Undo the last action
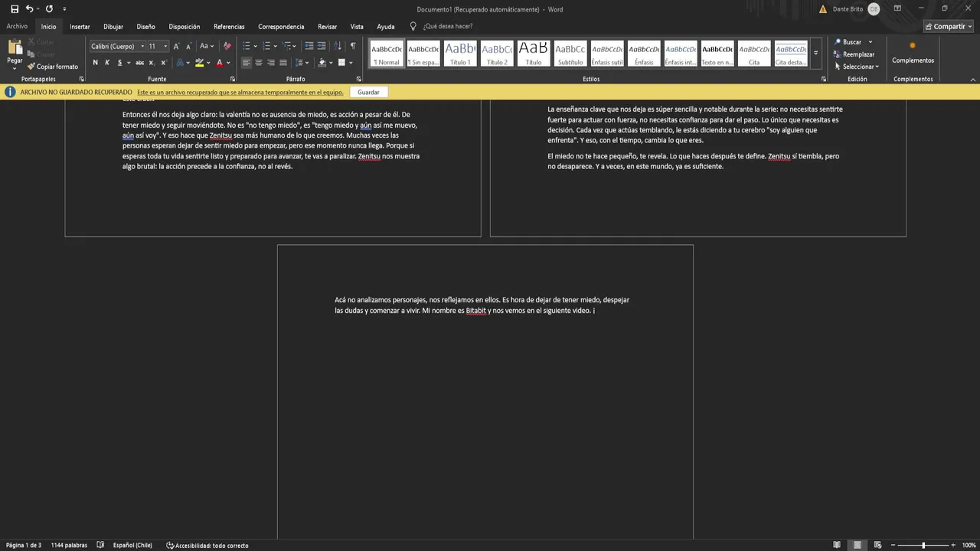 (x=29, y=8)
